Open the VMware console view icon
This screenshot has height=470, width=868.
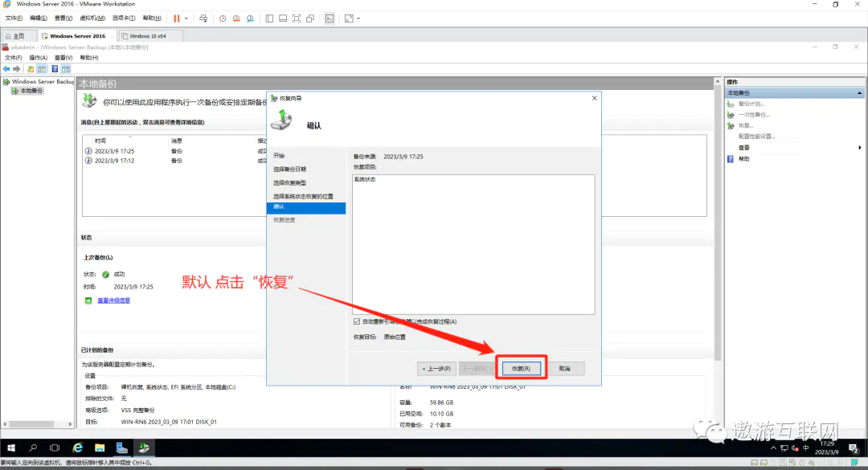[x=330, y=18]
